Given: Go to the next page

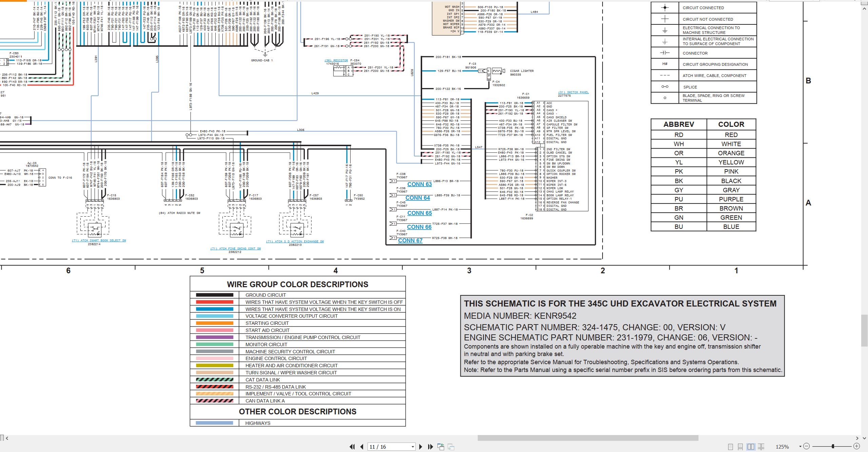Looking at the screenshot, I should pyautogui.click(x=421, y=447).
